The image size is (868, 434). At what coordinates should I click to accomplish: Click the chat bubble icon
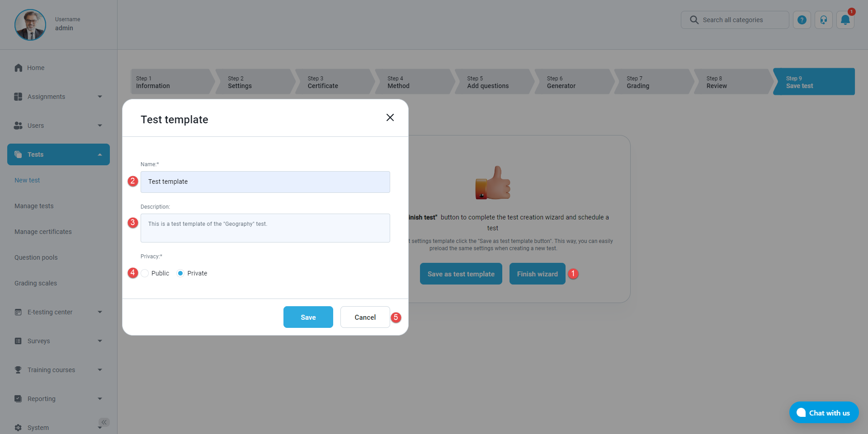click(801, 412)
